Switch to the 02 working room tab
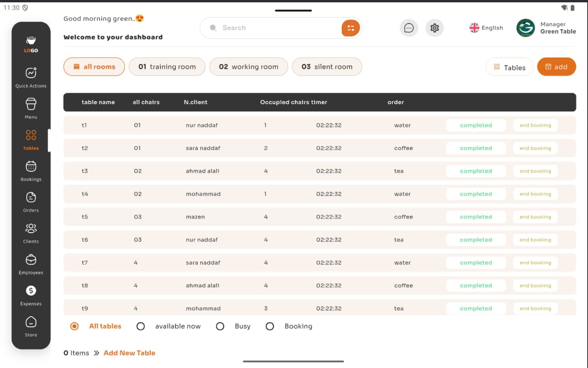Screen dimensions: 588x368 click(249, 67)
